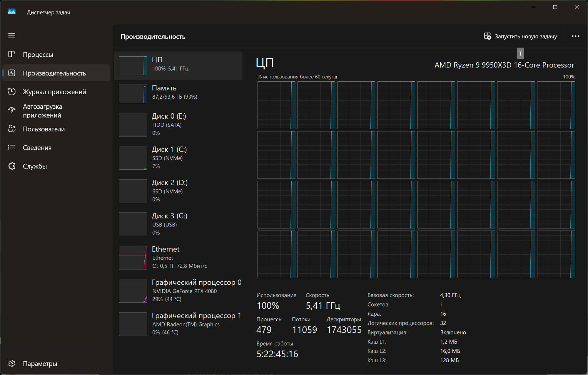Open Параметры settings page

56,364
